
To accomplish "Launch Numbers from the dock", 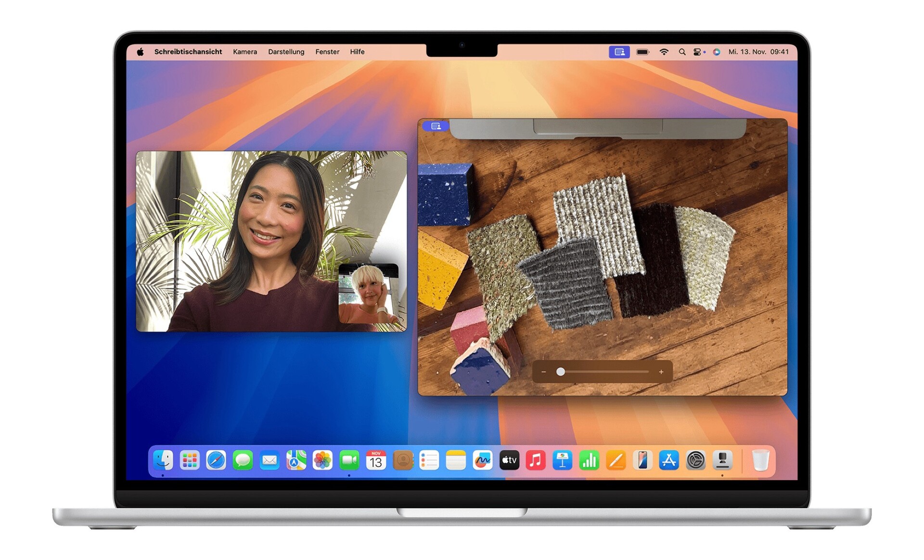I will 589,461.
